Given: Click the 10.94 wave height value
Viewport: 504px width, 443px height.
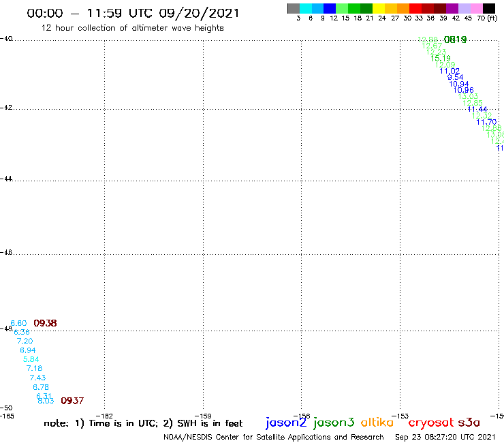Looking at the screenshot, I should click(x=459, y=84).
